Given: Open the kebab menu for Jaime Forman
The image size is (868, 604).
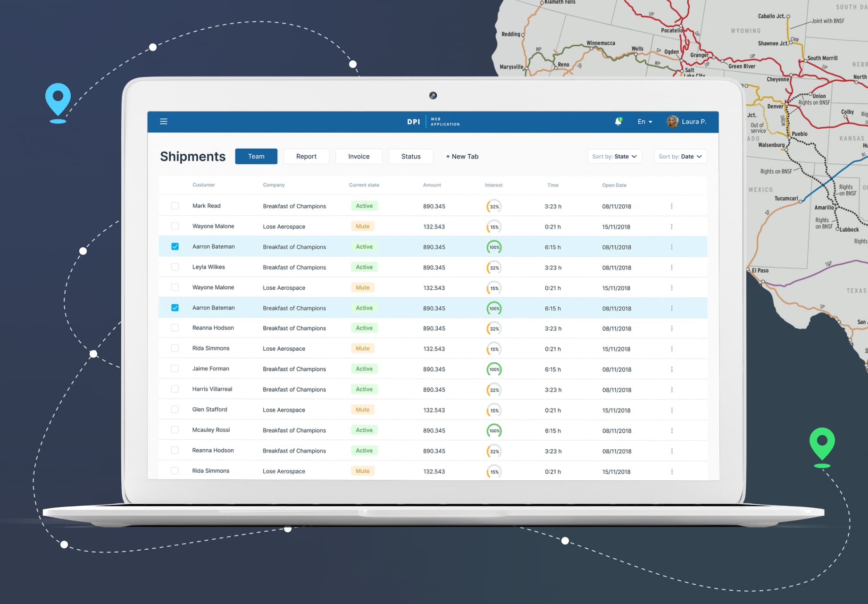Looking at the screenshot, I should [672, 369].
